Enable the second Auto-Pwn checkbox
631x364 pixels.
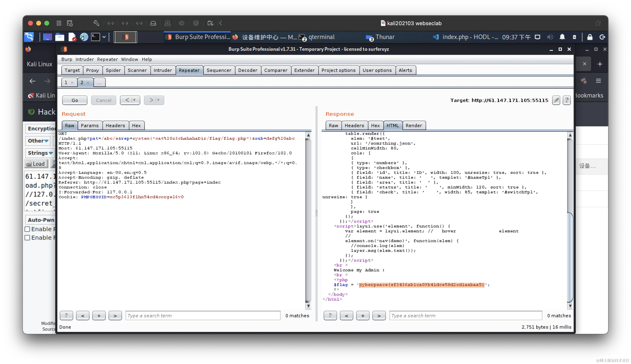tap(27, 237)
